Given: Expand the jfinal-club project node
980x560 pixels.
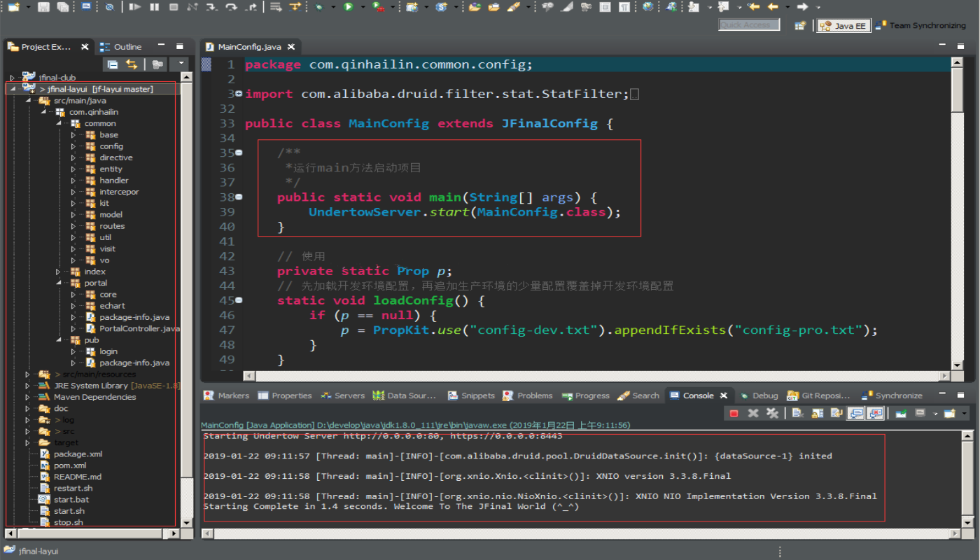Looking at the screenshot, I should pyautogui.click(x=12, y=78).
